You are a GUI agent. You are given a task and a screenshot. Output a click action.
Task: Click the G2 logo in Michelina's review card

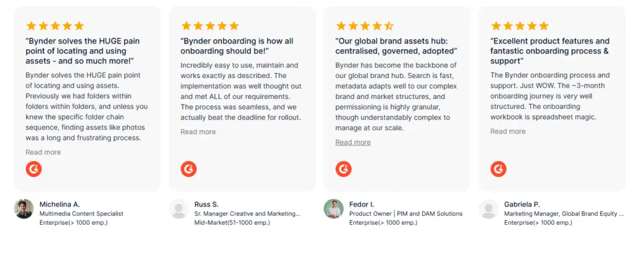(x=34, y=169)
